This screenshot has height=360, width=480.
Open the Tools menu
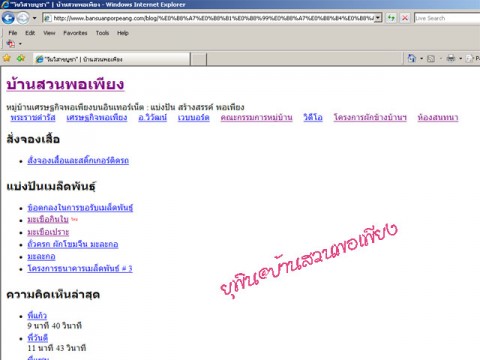(102, 33)
